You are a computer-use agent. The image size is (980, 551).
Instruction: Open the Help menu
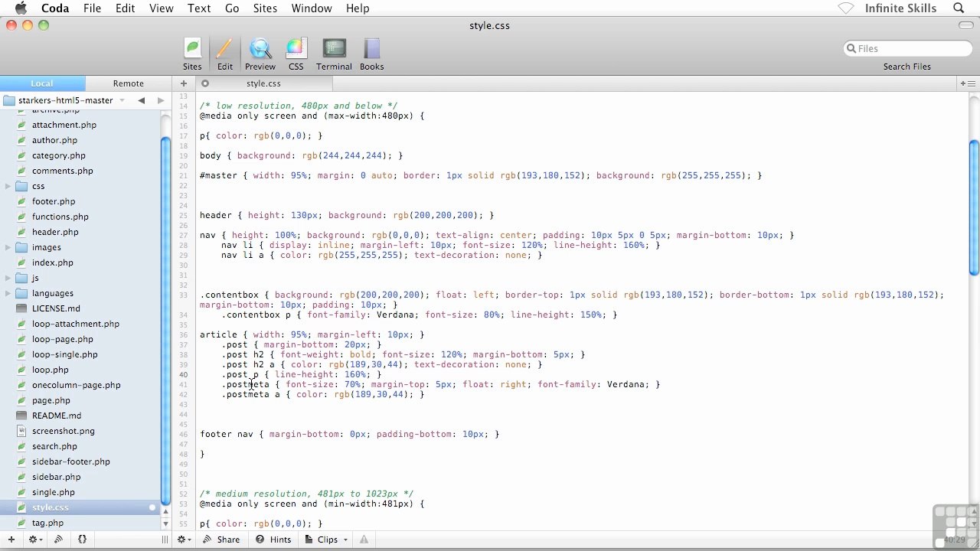[358, 8]
